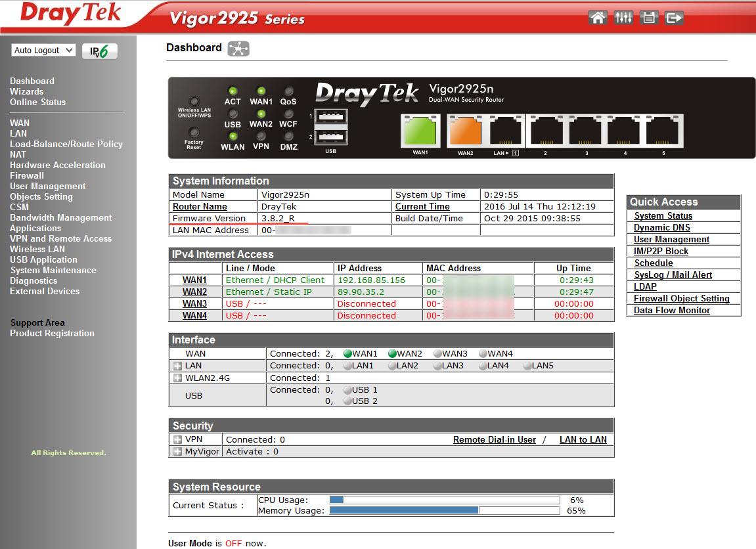
Task: Click the VPN LED indicator
Action: coord(261,137)
